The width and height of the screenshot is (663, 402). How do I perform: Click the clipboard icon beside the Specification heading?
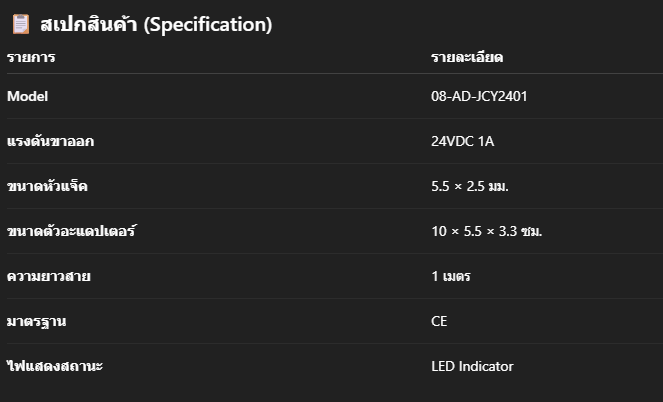coord(21,24)
